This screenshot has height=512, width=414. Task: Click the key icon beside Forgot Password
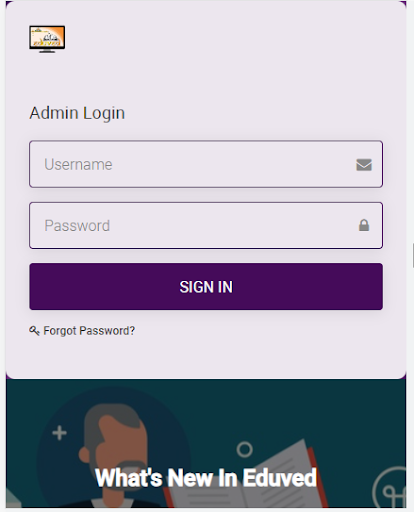tap(34, 331)
